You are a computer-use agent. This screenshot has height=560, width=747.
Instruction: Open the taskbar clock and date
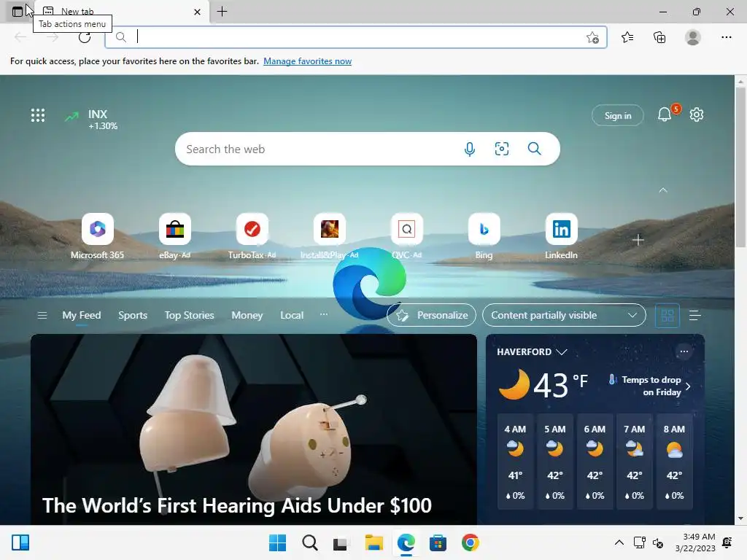[695, 542]
